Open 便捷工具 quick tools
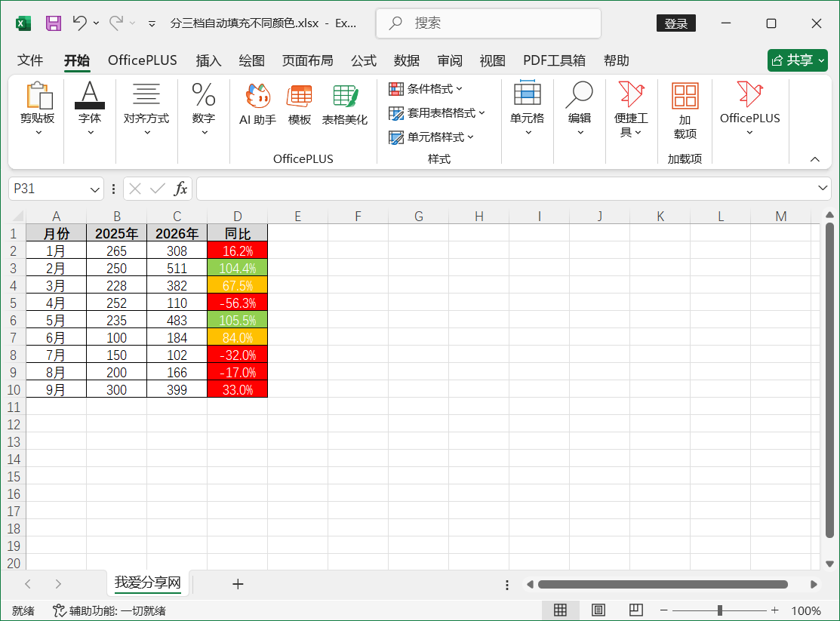This screenshot has width=840, height=621. click(631, 109)
